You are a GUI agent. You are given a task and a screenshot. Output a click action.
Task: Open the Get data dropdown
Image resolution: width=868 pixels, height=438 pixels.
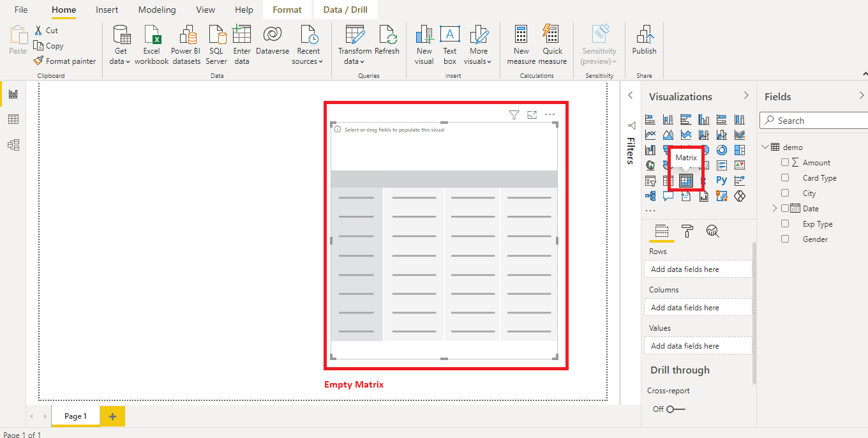click(x=119, y=45)
